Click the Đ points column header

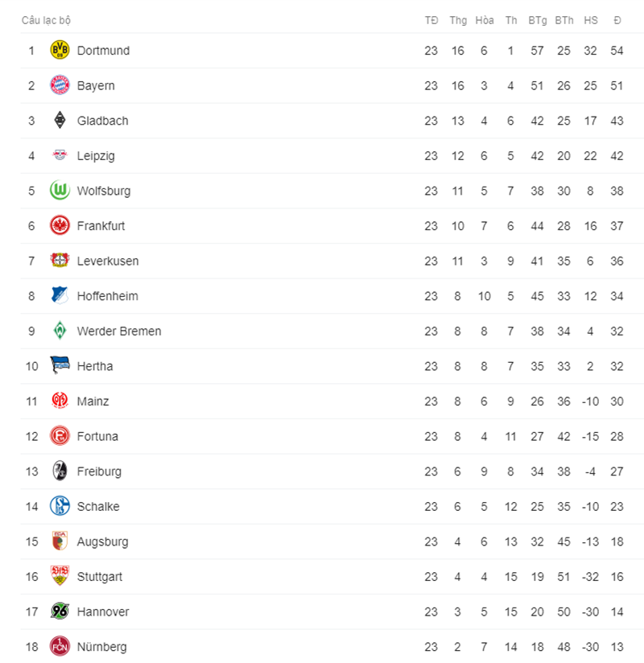tap(617, 20)
